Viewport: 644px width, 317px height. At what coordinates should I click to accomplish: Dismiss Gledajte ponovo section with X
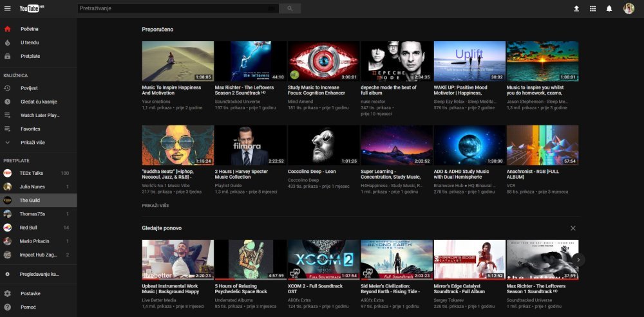[x=573, y=228]
